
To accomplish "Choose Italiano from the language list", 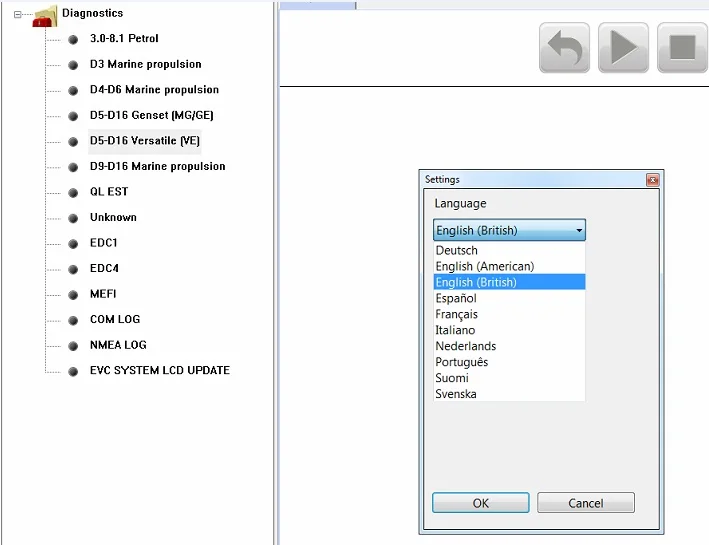I will point(509,330).
